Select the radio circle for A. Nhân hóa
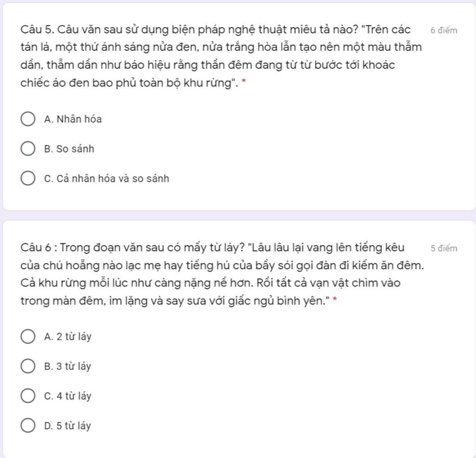 27,119
